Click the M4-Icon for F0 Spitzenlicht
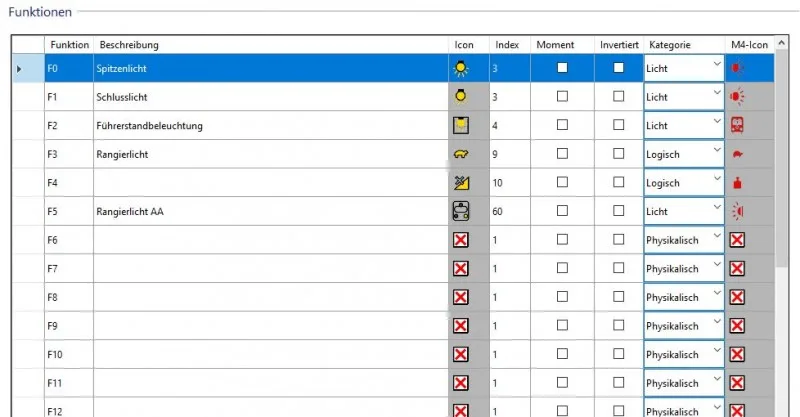Viewport: 800px width, 417px height. [737, 68]
